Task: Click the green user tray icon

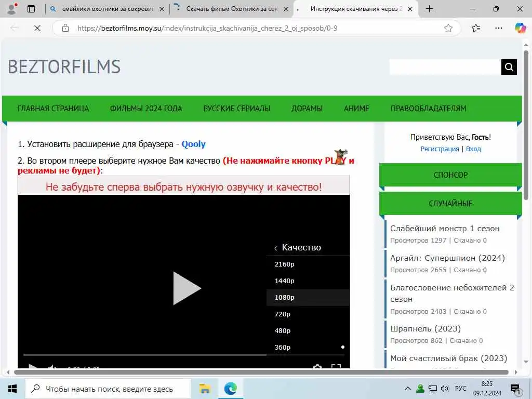Action: point(420,389)
